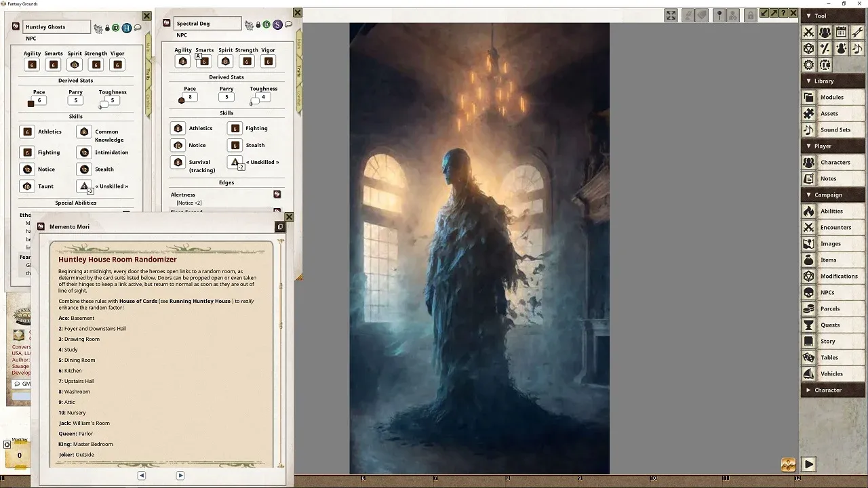
Task: Open the Combat Tracker crossed-swords tool
Action: (x=808, y=32)
